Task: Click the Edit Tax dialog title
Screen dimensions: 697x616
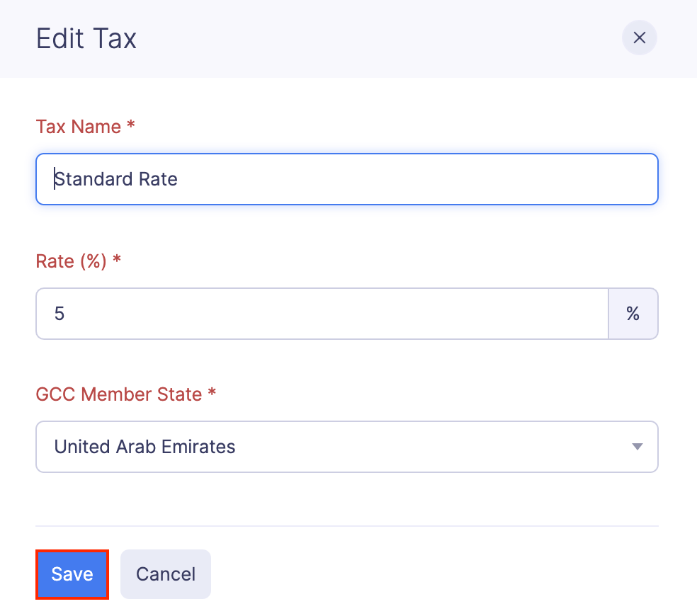Action: coord(86,39)
